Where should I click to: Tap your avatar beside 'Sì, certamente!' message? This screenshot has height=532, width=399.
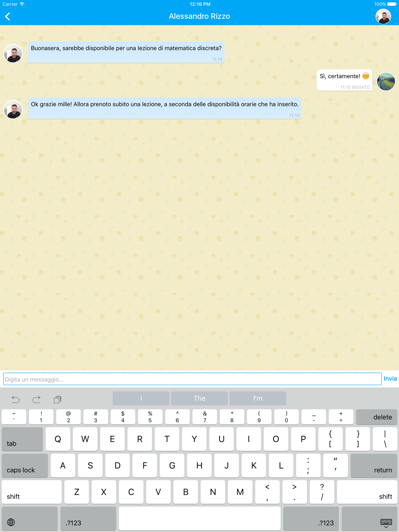pyautogui.click(x=386, y=81)
